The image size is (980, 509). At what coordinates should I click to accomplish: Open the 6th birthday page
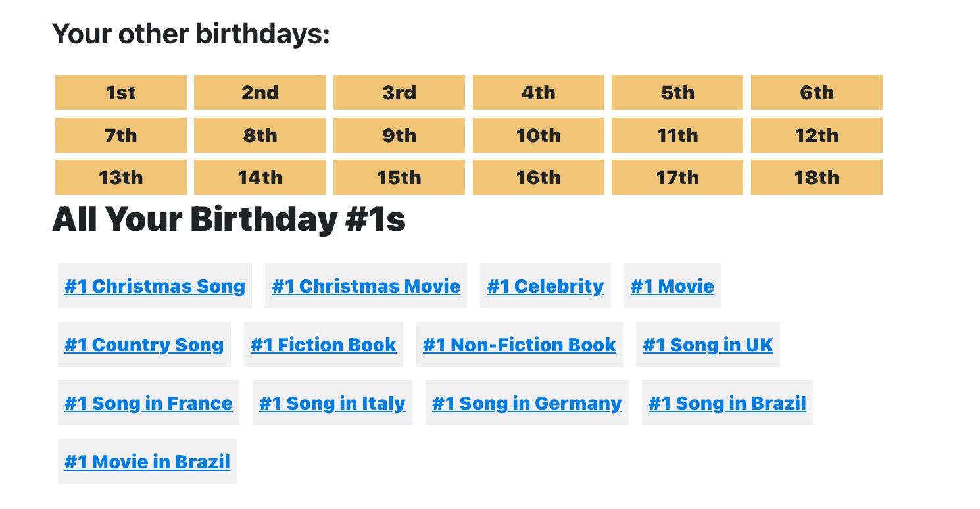(816, 93)
